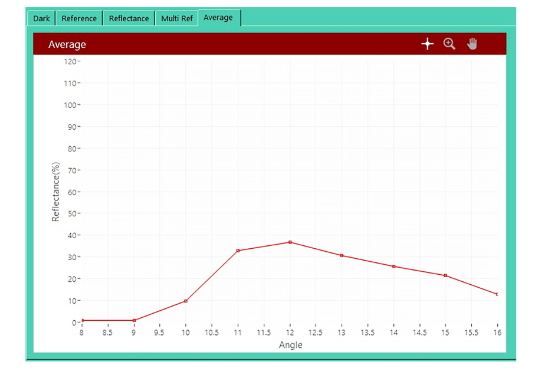
Task: Click the data point at angle 13
Action: click(341, 255)
